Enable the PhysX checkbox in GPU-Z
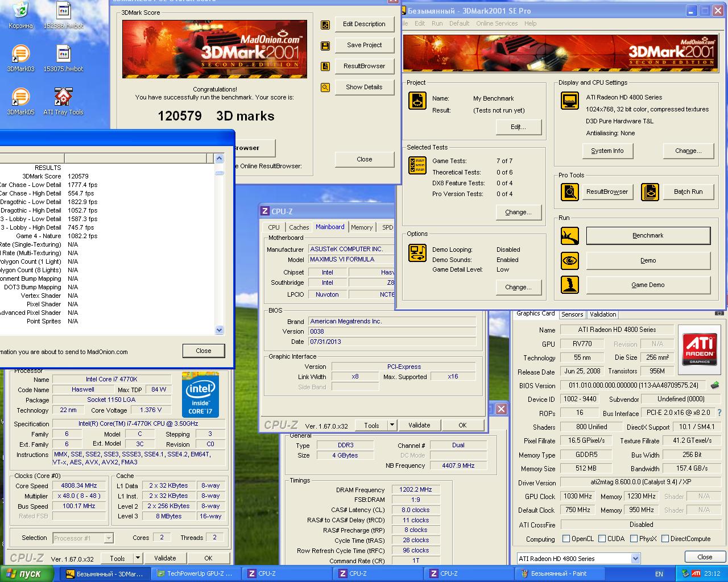The width and height of the screenshot is (728, 582). [x=633, y=539]
